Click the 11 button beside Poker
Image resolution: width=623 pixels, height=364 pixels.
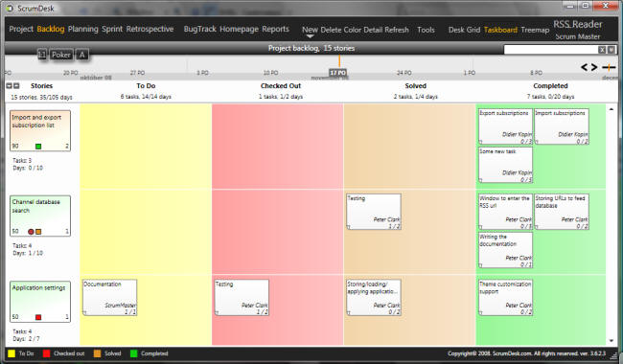coord(42,55)
